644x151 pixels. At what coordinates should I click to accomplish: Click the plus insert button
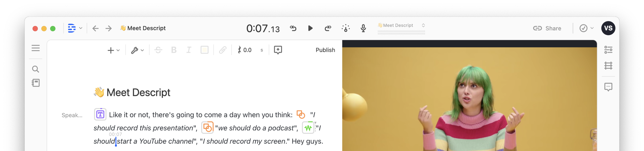[x=110, y=50]
